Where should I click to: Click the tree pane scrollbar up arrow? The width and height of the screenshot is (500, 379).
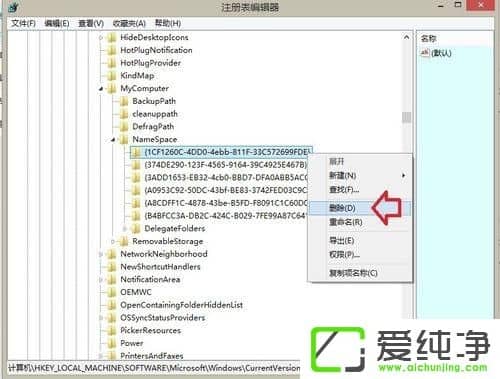pos(406,37)
